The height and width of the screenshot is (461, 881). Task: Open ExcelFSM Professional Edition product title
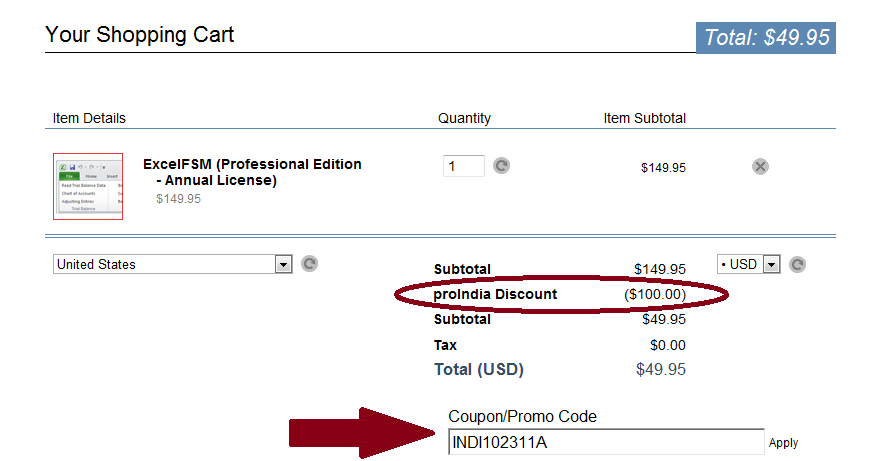[x=252, y=172]
